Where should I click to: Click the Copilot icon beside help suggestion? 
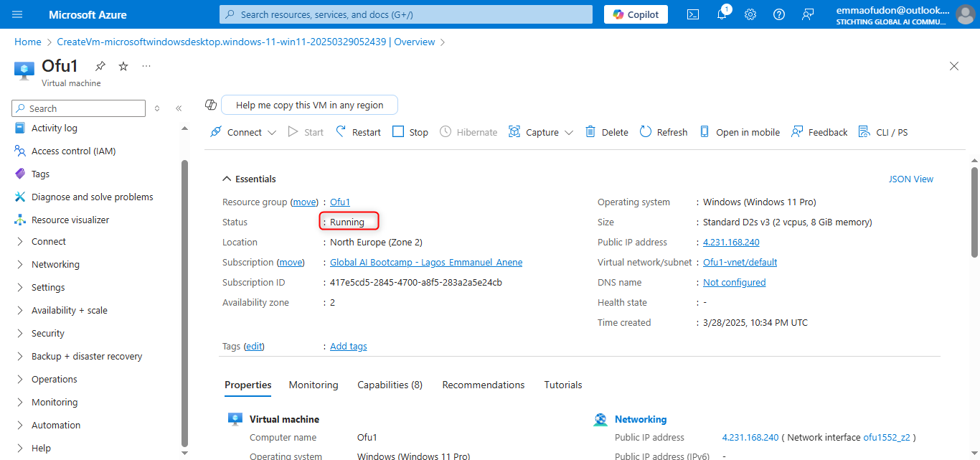[x=211, y=105]
